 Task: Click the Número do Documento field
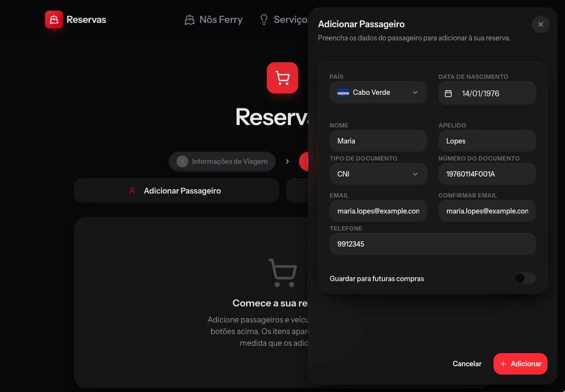point(487,174)
